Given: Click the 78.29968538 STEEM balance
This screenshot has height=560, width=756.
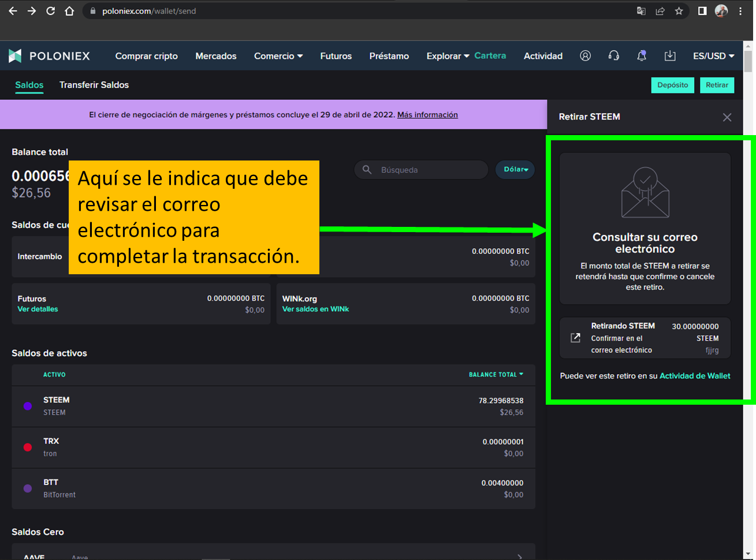Looking at the screenshot, I should 501,401.
